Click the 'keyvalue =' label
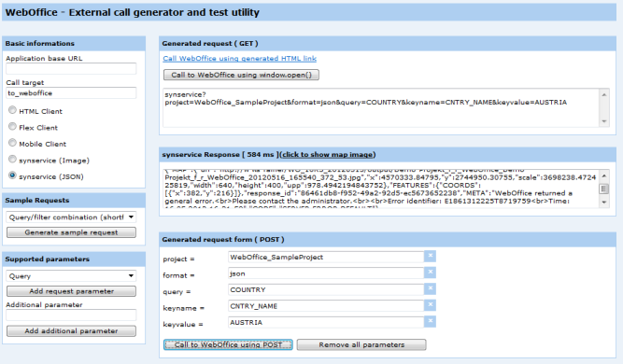623x364 pixels. point(183,324)
